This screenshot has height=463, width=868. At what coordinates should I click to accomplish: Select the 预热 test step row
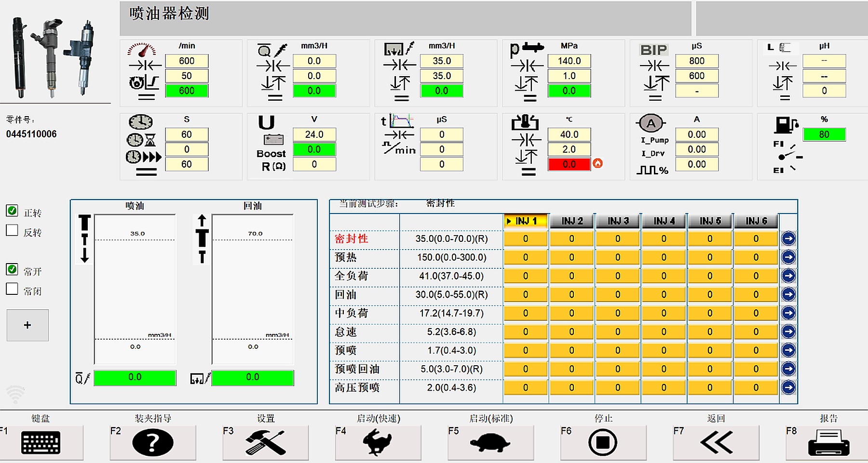point(346,257)
